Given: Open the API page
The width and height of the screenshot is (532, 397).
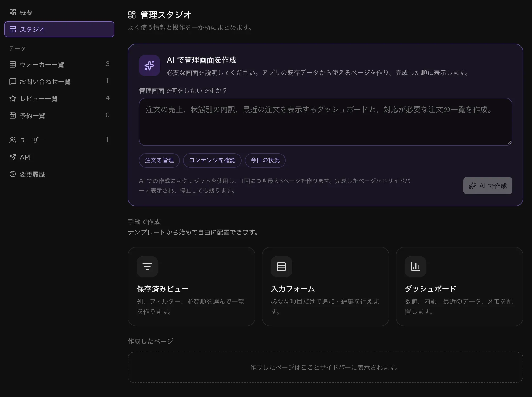Looking at the screenshot, I should point(59,157).
